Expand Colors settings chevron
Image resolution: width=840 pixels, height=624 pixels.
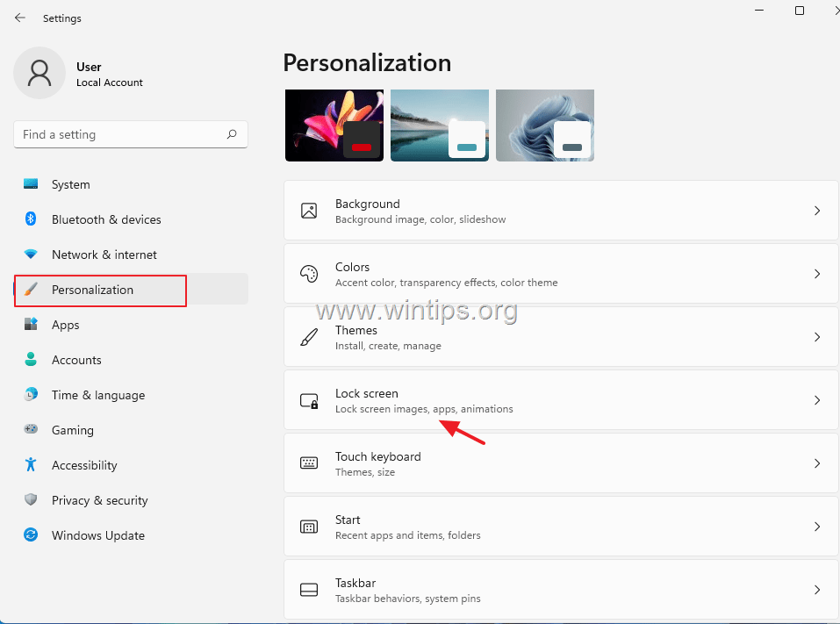[817, 274]
